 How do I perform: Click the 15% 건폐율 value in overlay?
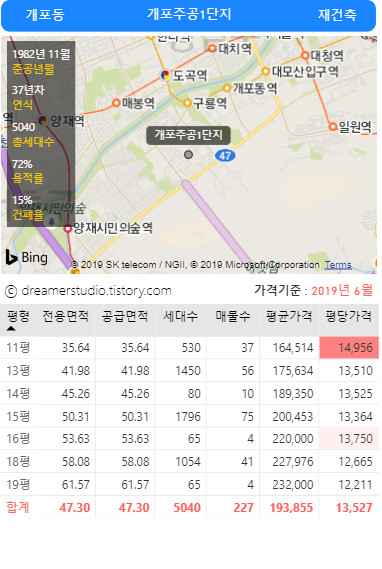22,200
